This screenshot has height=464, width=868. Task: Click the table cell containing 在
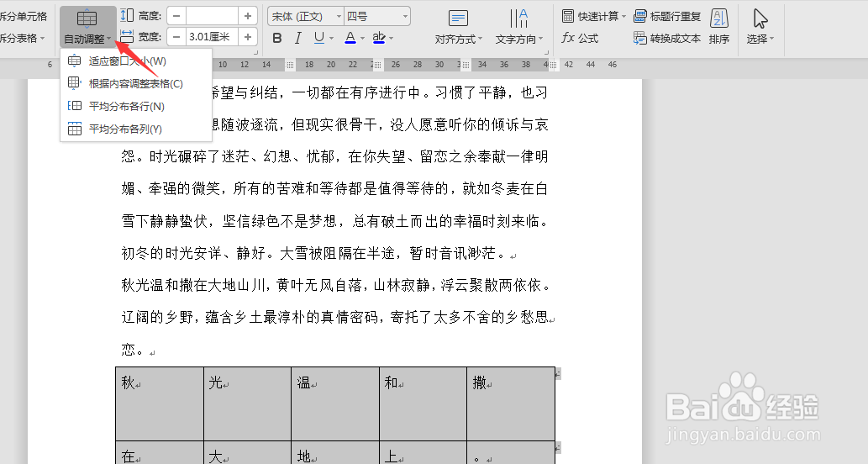pos(160,453)
